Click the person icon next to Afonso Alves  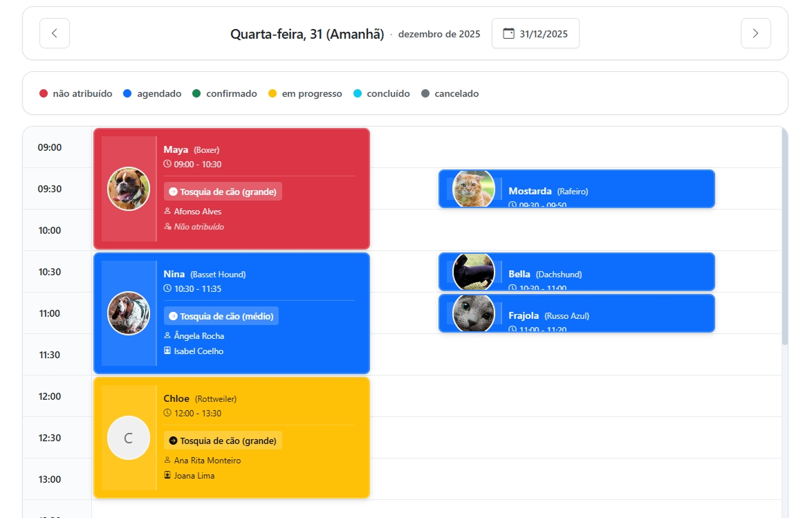coord(168,211)
